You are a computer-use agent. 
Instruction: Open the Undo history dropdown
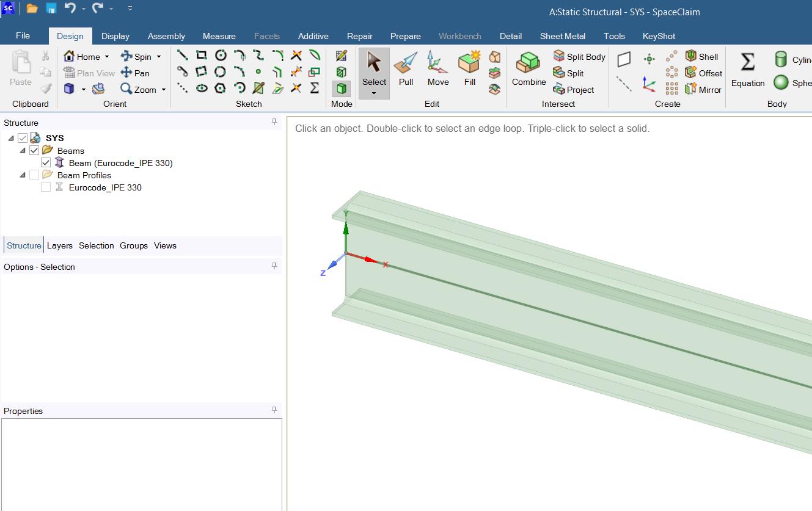(x=84, y=9)
